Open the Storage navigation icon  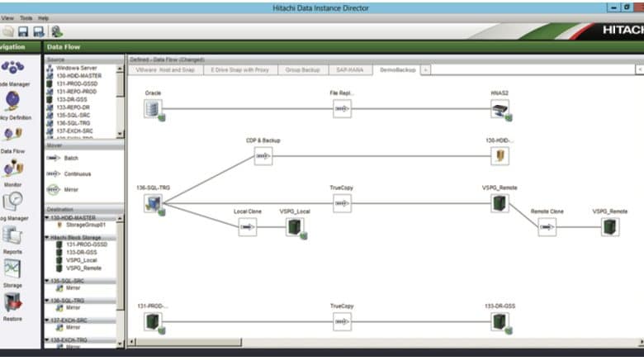(12, 269)
